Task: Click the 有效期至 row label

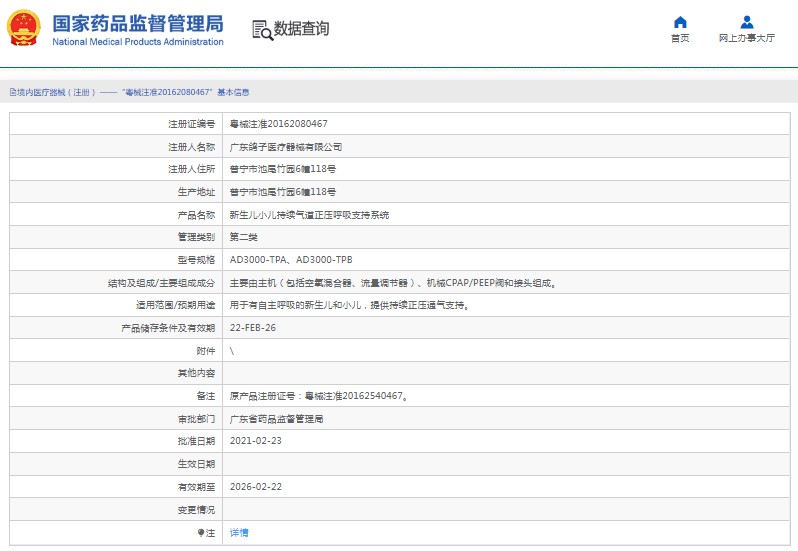Action: (x=196, y=487)
